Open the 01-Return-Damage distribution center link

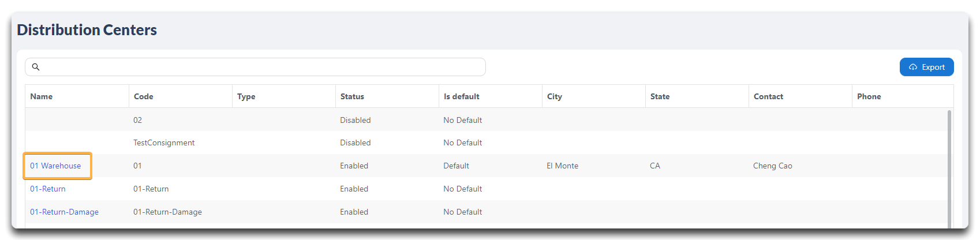tap(64, 212)
